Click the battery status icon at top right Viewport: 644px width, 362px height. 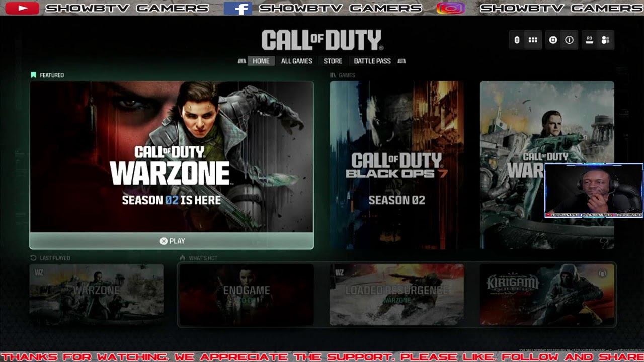pos(517,40)
